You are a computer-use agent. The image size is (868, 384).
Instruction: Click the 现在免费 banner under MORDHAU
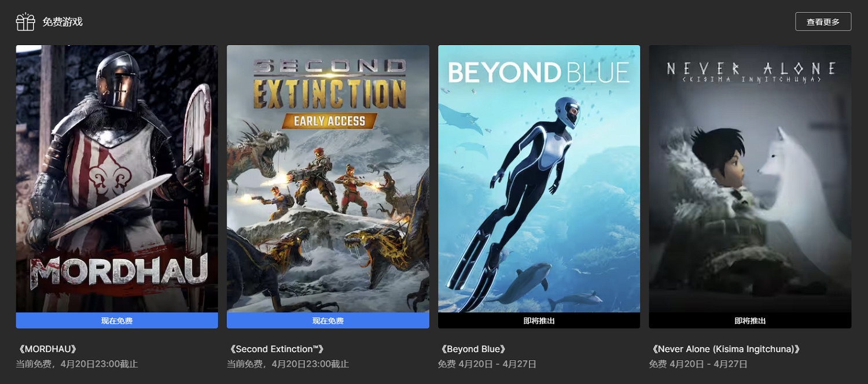click(x=117, y=320)
